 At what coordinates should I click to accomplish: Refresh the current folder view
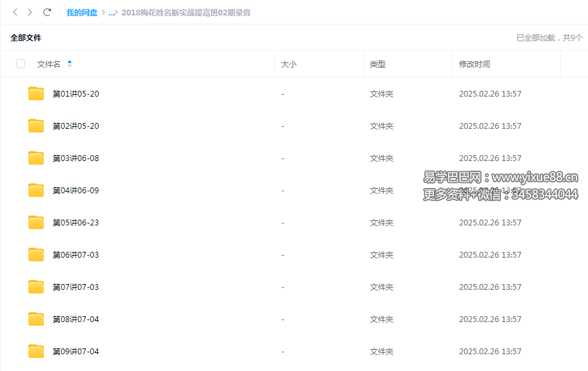coord(46,12)
